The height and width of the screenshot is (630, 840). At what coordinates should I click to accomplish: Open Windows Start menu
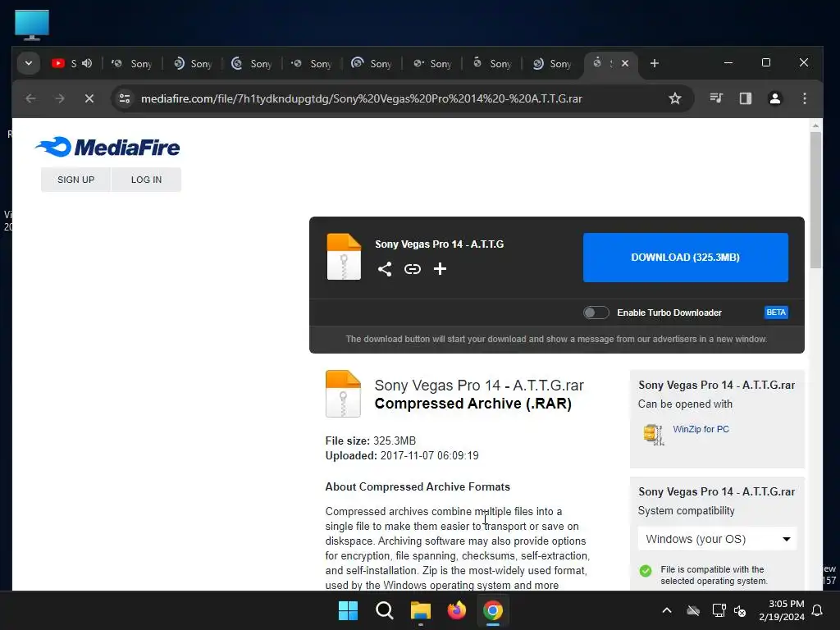(x=348, y=610)
